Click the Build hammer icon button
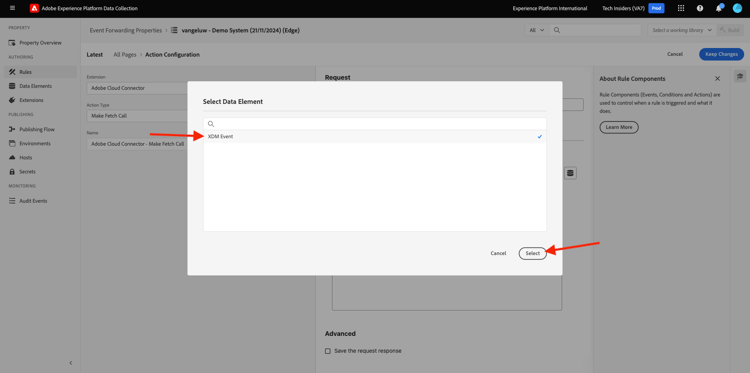The height and width of the screenshot is (373, 750). click(x=730, y=30)
